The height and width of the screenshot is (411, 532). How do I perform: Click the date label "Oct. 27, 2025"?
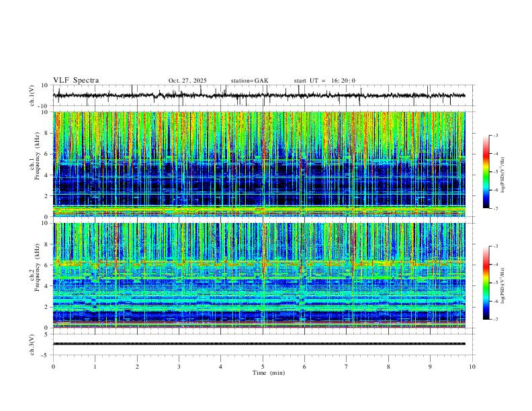[x=187, y=81]
